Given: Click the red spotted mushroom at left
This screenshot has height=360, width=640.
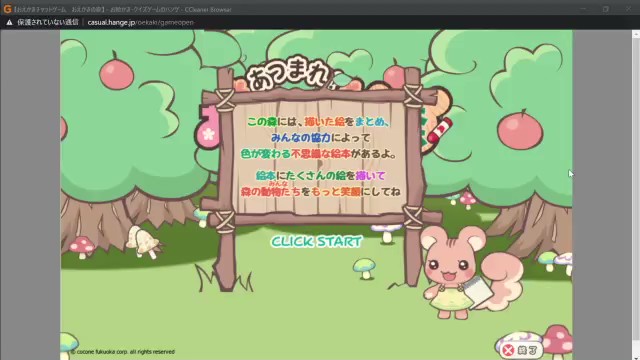Looking at the screenshot, I should [82, 246].
